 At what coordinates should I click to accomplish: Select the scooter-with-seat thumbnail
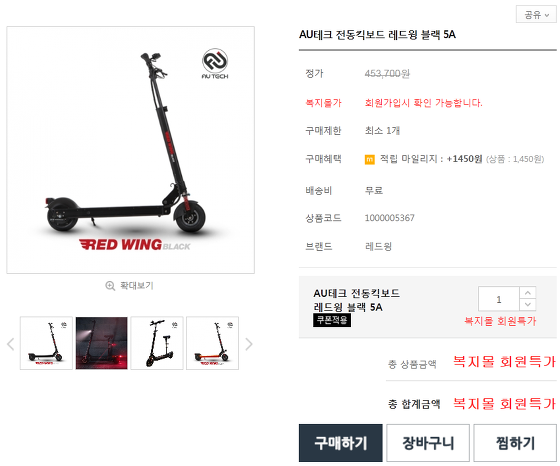click(157, 343)
